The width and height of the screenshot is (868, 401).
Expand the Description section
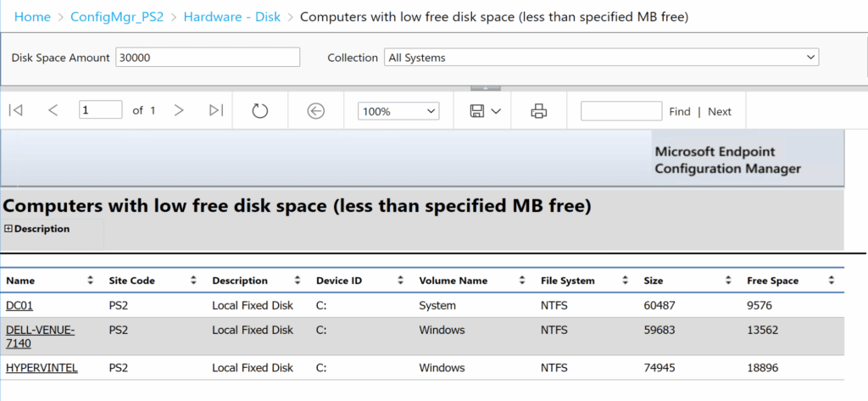tap(8, 229)
